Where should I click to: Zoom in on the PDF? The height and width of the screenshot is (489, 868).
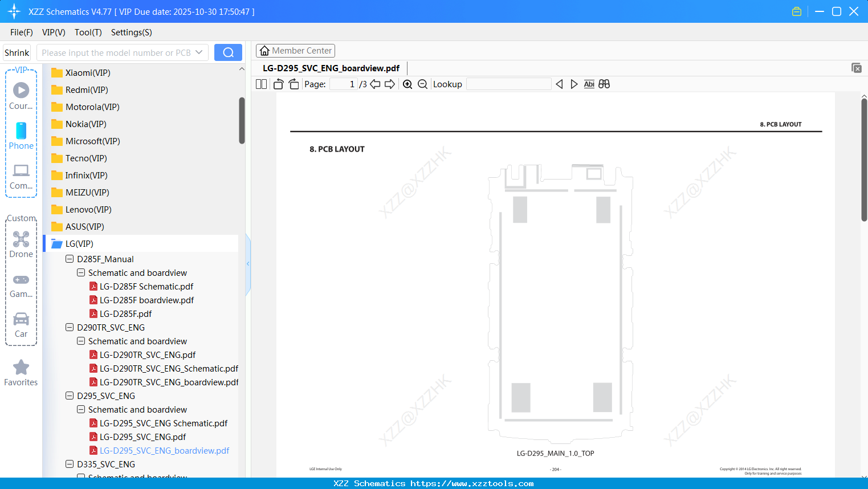(407, 84)
